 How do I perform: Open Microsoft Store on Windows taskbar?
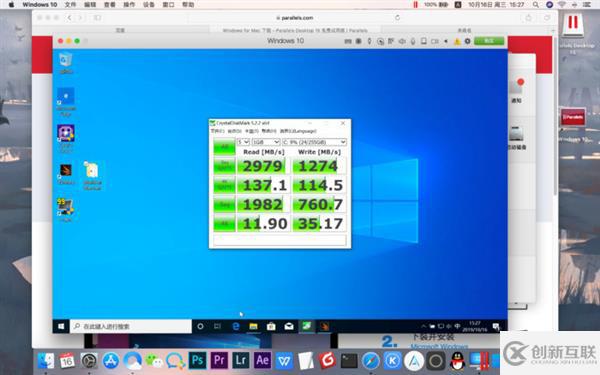[x=271, y=326]
